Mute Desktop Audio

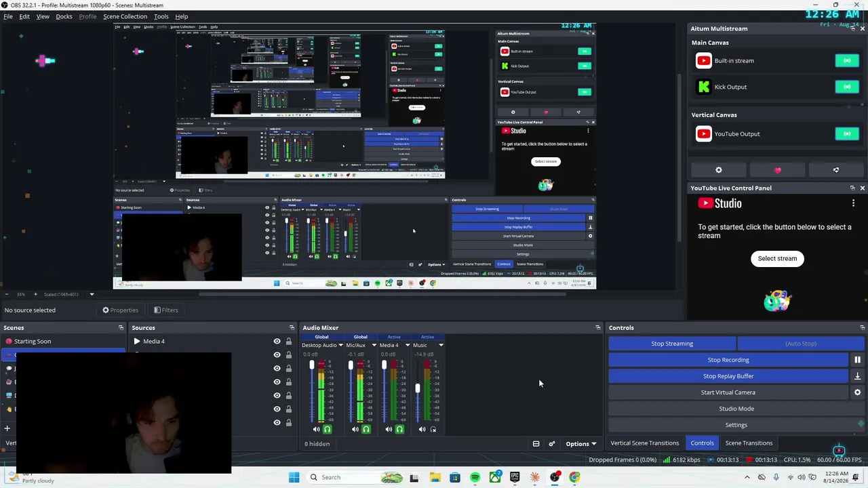(x=316, y=429)
